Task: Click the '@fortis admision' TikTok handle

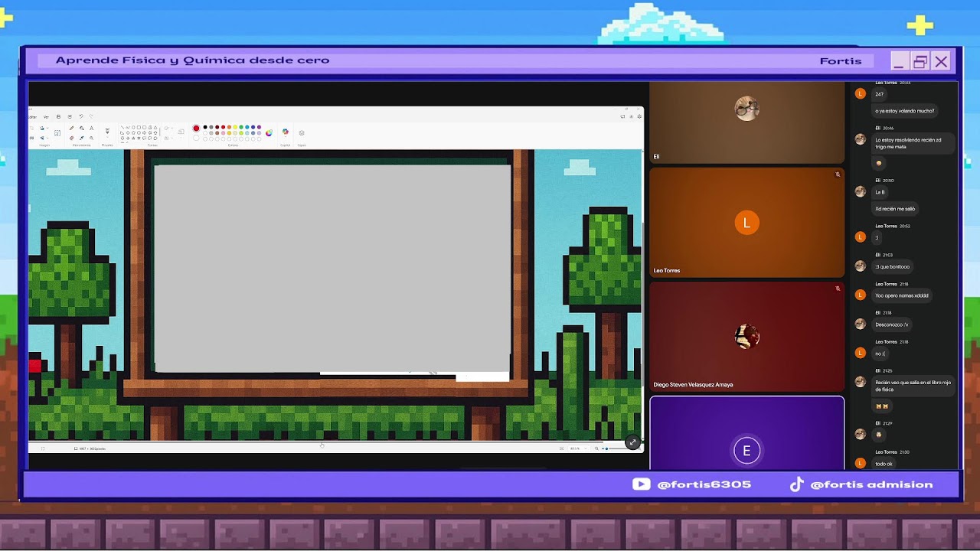Action: (x=871, y=484)
